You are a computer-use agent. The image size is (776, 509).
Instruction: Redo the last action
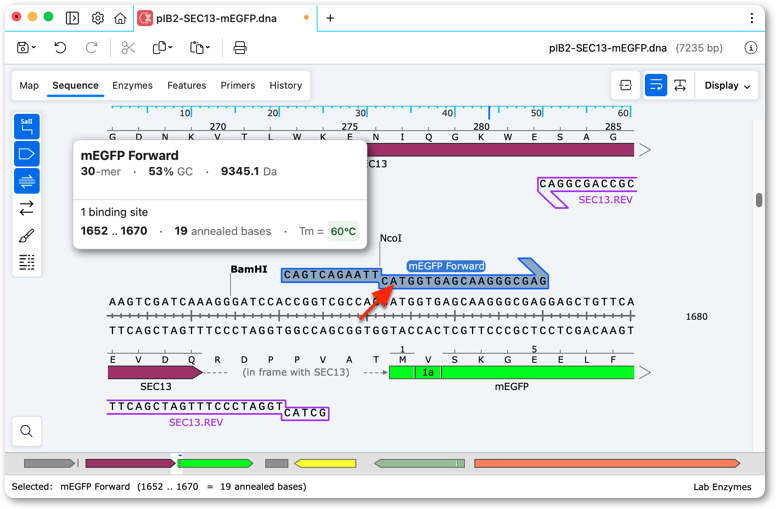[x=92, y=48]
